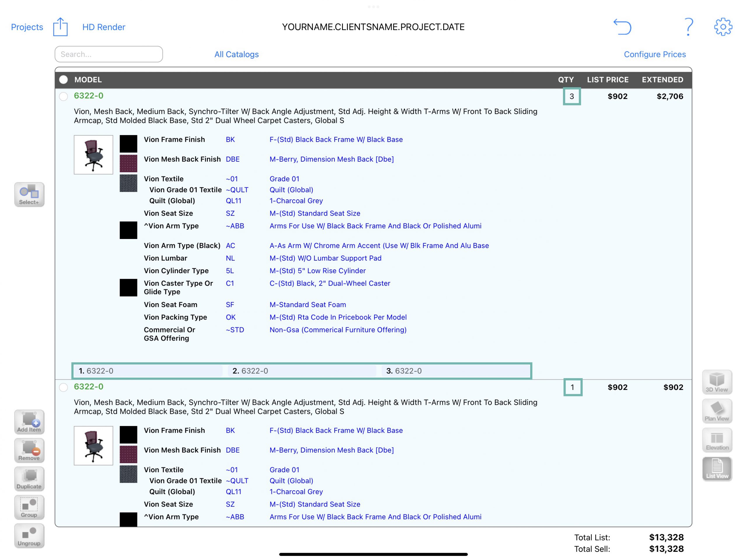This screenshot has width=747, height=560.
Task: Click first item's black Frame Finish swatch
Action: 128,144
